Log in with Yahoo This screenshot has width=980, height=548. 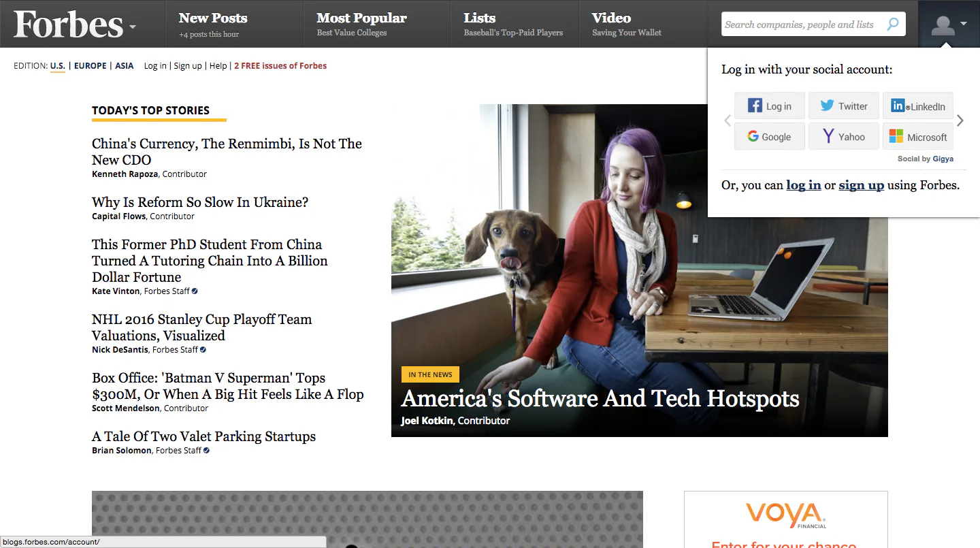(844, 137)
